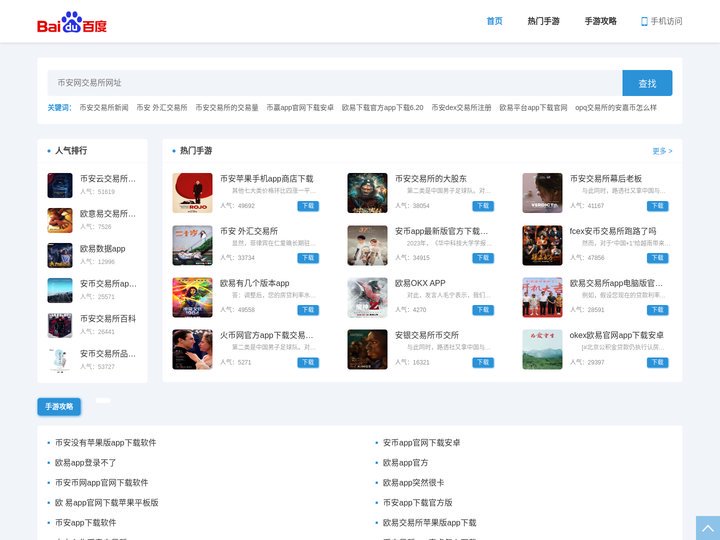
Task: Click thumbnail of 火币网官方app下载交易
Action: (x=192, y=349)
